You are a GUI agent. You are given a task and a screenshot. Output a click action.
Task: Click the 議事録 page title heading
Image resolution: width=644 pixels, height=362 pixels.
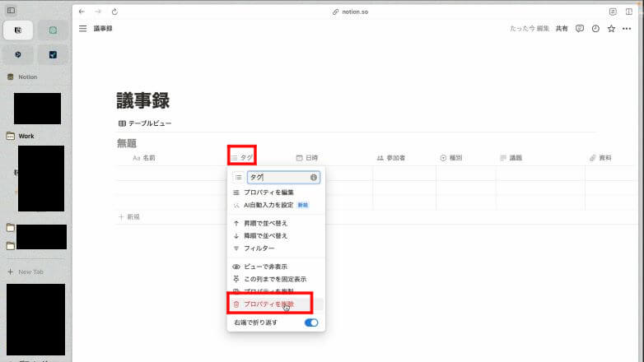(x=143, y=100)
